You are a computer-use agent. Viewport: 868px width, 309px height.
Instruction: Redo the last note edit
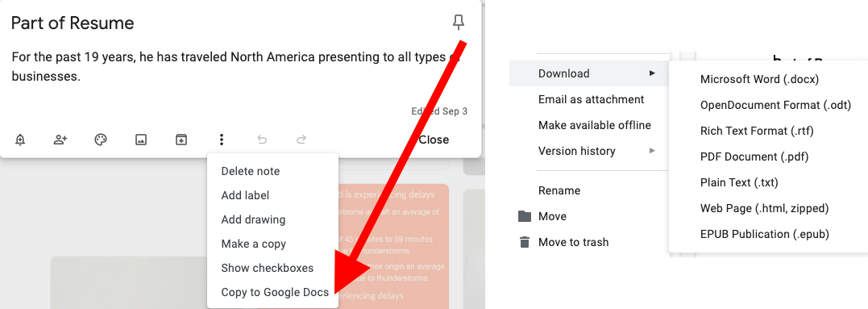pos(301,140)
